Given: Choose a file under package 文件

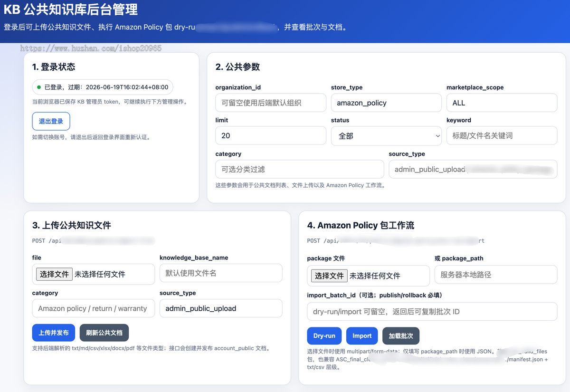Looking at the screenshot, I should pos(329,276).
